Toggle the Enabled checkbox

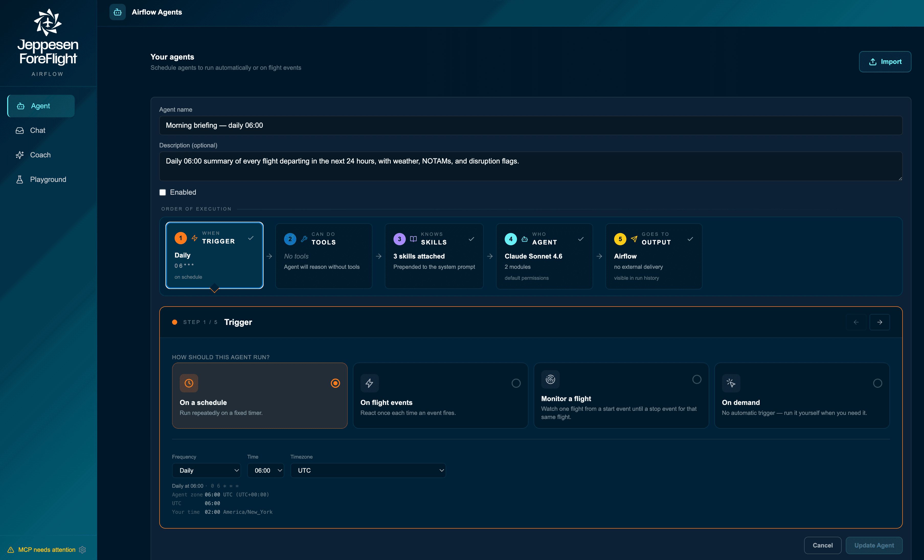pos(162,192)
